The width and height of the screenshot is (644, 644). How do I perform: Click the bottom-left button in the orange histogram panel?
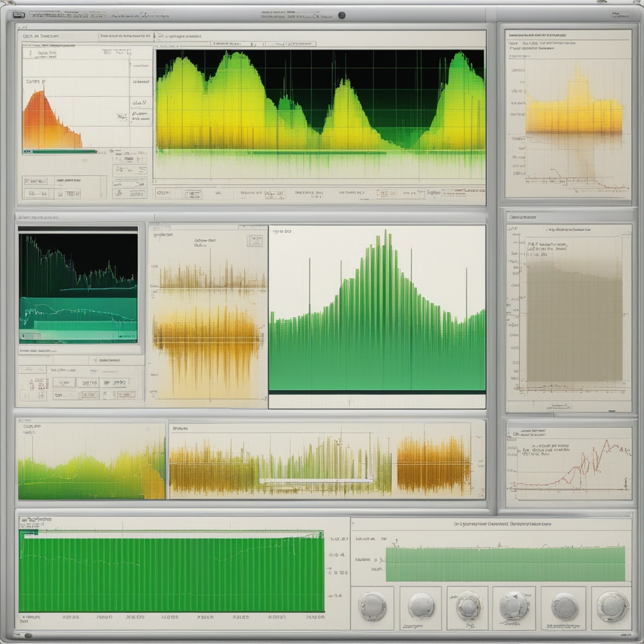point(37,193)
